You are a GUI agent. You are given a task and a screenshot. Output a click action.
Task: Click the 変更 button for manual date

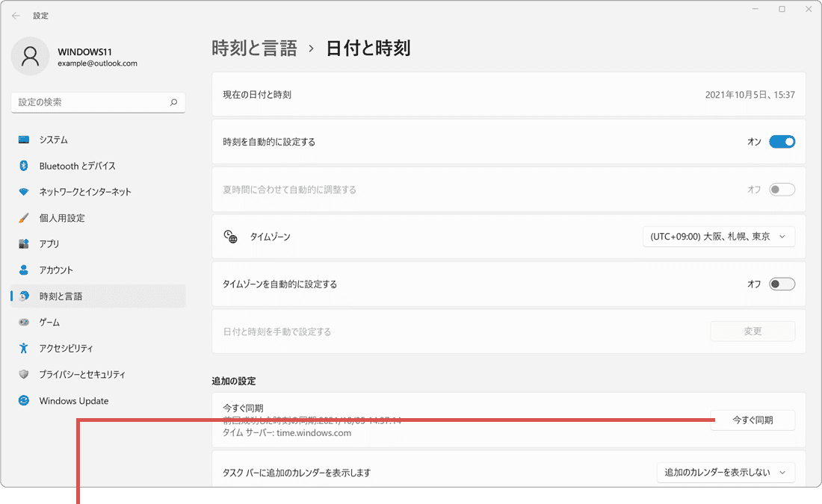pos(753,331)
